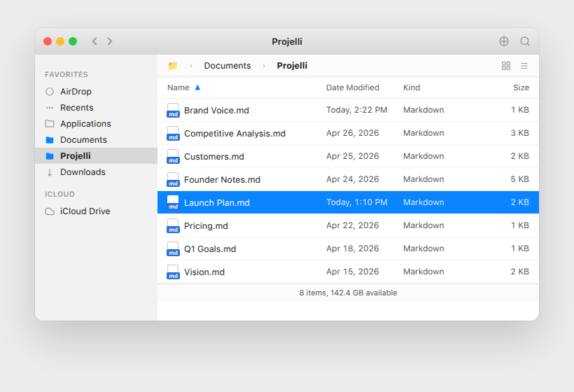Viewport: 574px width, 392px height.
Task: Click the Downloads arrow icon in sidebar
Action: pyautogui.click(x=50, y=172)
